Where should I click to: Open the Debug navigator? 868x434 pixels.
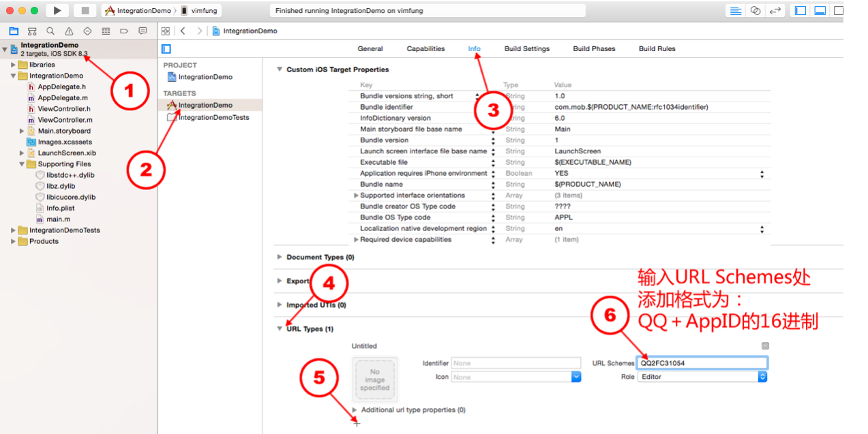point(106,31)
